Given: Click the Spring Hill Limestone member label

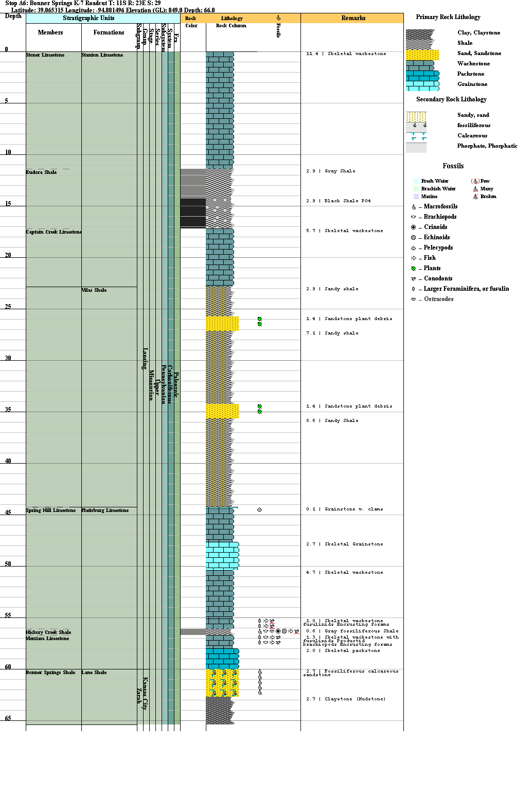Looking at the screenshot, I should coord(51,510).
